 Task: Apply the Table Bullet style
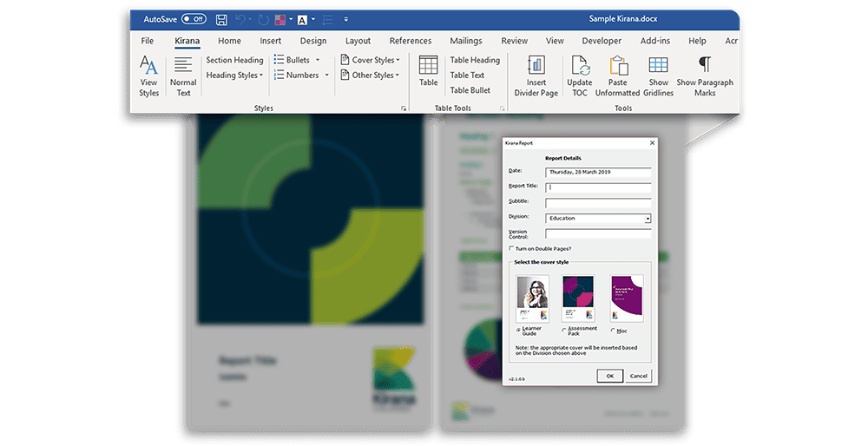tap(470, 90)
